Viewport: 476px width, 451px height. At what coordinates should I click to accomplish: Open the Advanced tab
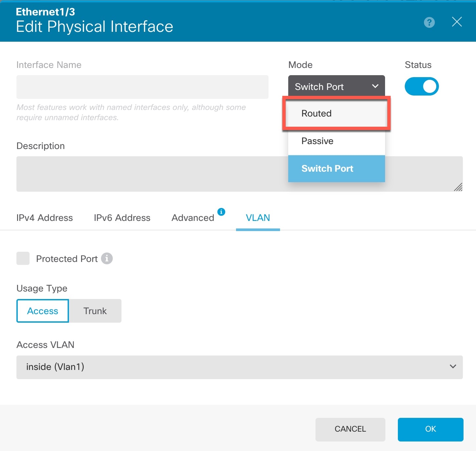click(x=193, y=218)
